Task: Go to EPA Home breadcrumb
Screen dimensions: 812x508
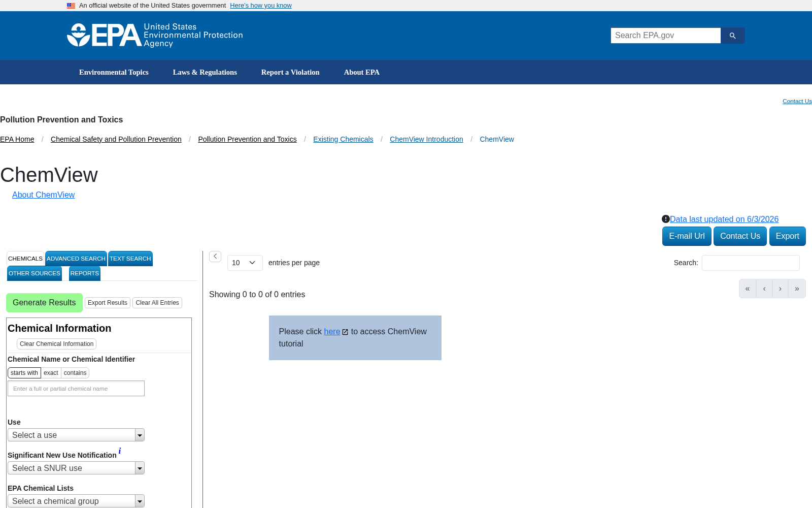Action: [x=17, y=139]
